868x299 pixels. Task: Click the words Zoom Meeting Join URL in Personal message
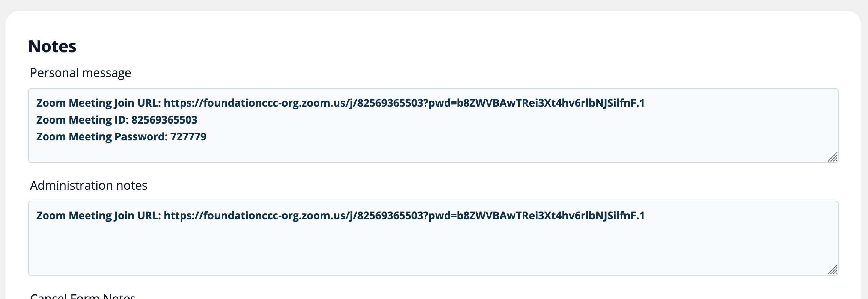[x=98, y=103]
